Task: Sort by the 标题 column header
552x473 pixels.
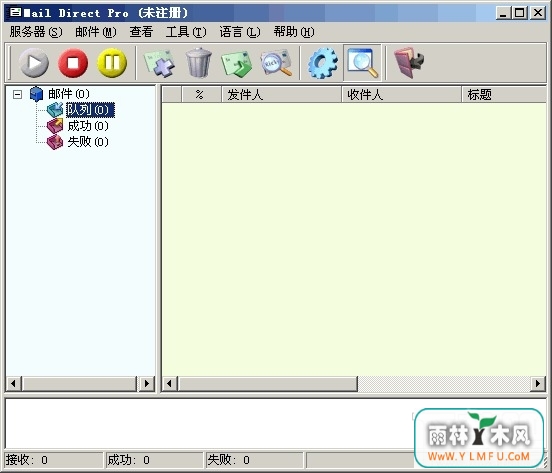Action: click(504, 94)
